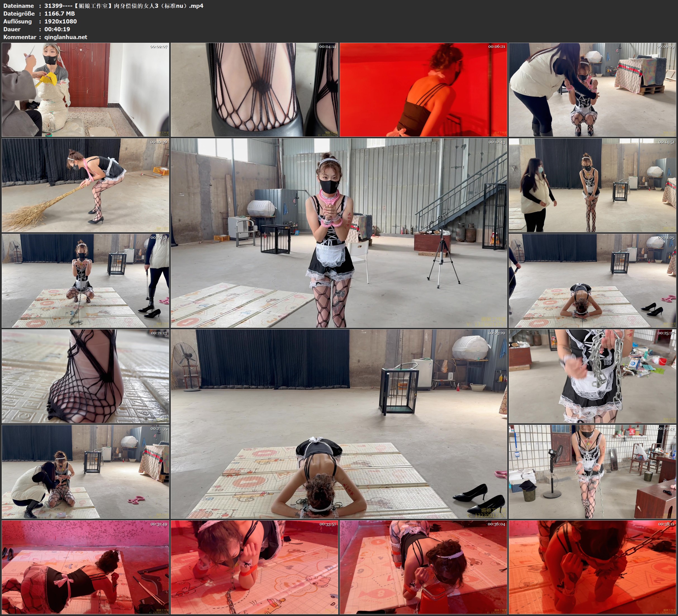Click the thumbnail timestamped 00:02:07
Screen dimensions: 678x616
pyautogui.click(x=85, y=89)
